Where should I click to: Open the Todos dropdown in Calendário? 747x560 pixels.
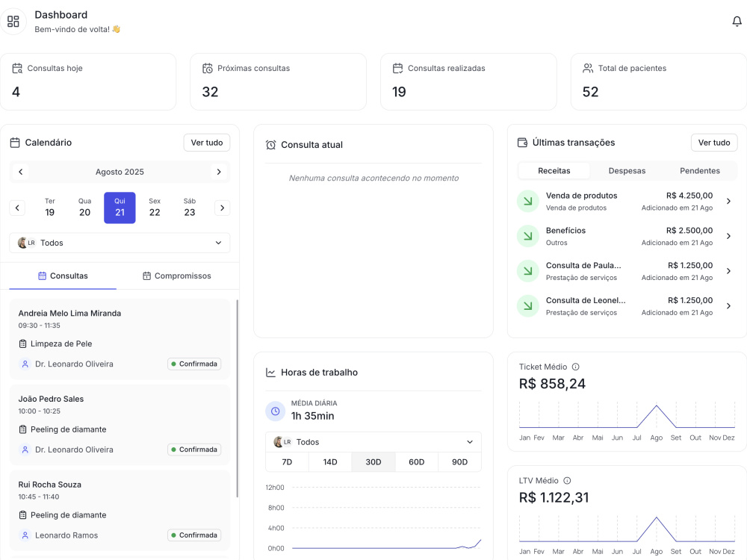click(x=120, y=243)
